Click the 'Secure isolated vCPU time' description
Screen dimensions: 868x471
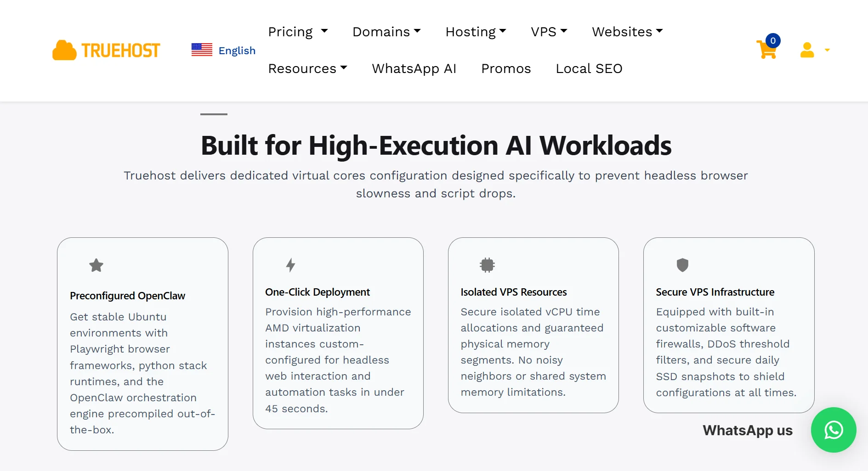533,352
